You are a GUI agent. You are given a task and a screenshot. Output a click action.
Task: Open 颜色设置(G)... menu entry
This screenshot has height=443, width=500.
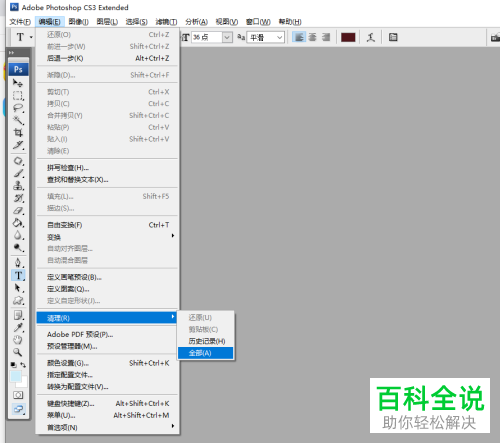coord(107,363)
